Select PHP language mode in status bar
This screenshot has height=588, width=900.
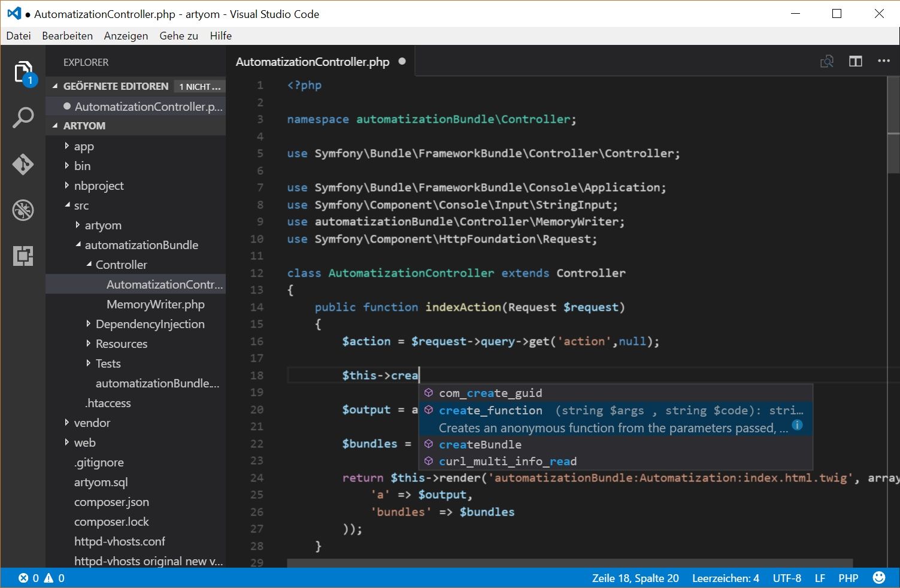point(848,577)
